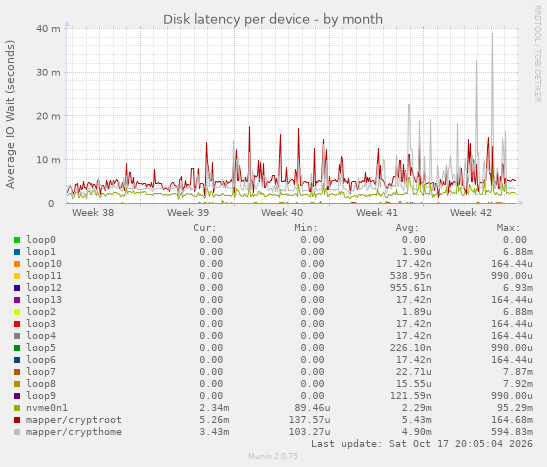Click the 'loop10' legend label
Screen dimensions: 547x467
pyautogui.click(x=44, y=264)
